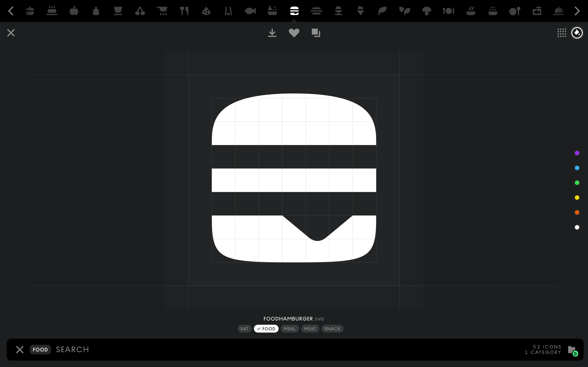This screenshot has height=367, width=588.
Task: Select the fish icon thumbnail
Action: (250, 11)
